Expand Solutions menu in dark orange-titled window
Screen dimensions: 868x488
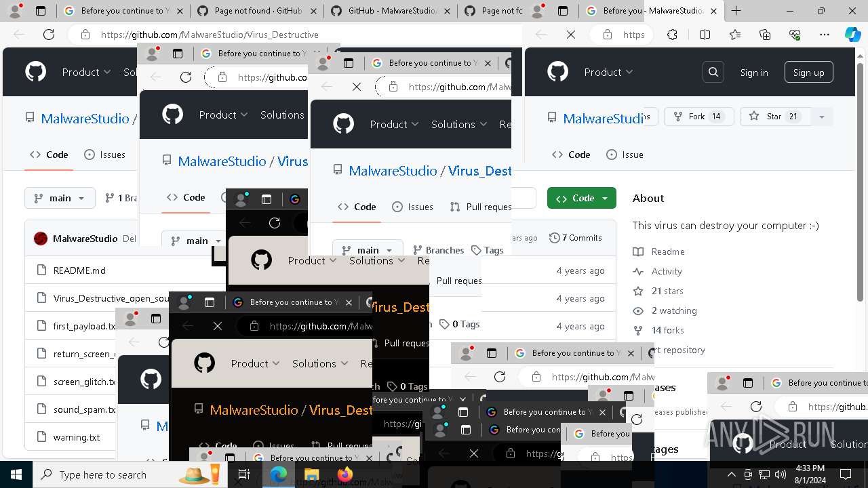point(320,364)
